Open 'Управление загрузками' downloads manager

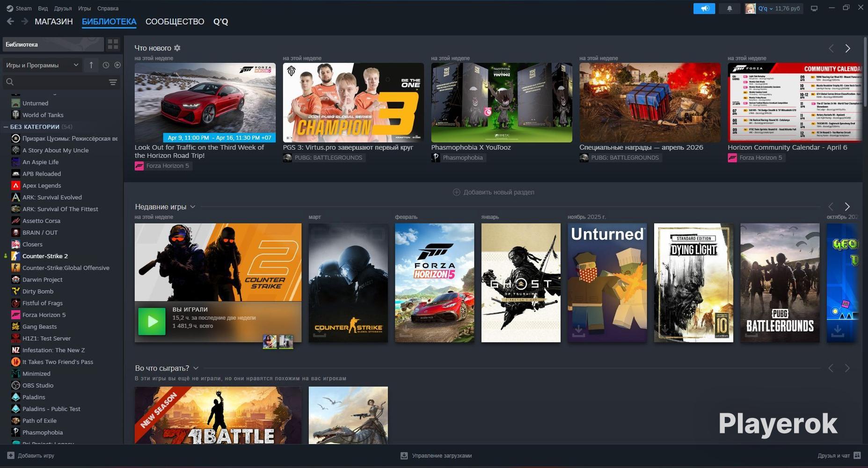point(437,455)
